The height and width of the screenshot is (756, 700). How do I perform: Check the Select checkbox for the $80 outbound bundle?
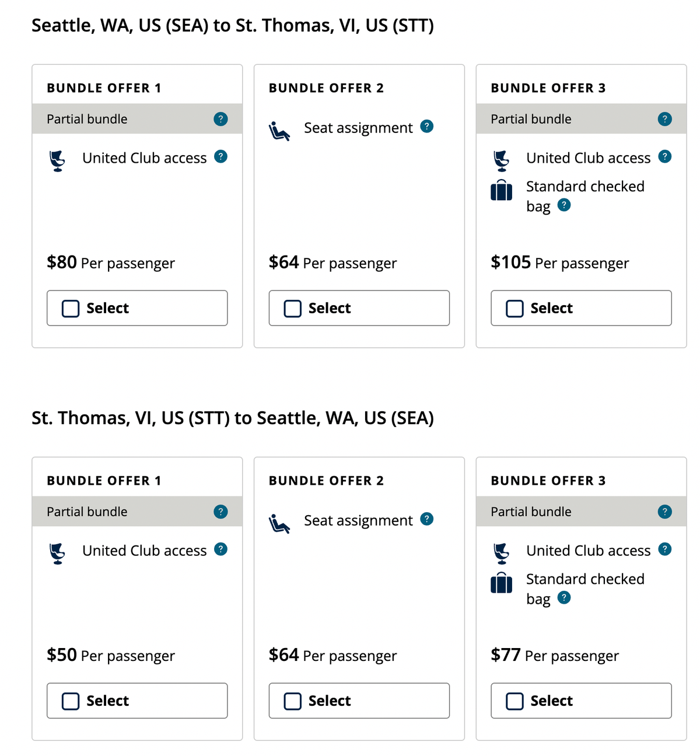pos(70,308)
